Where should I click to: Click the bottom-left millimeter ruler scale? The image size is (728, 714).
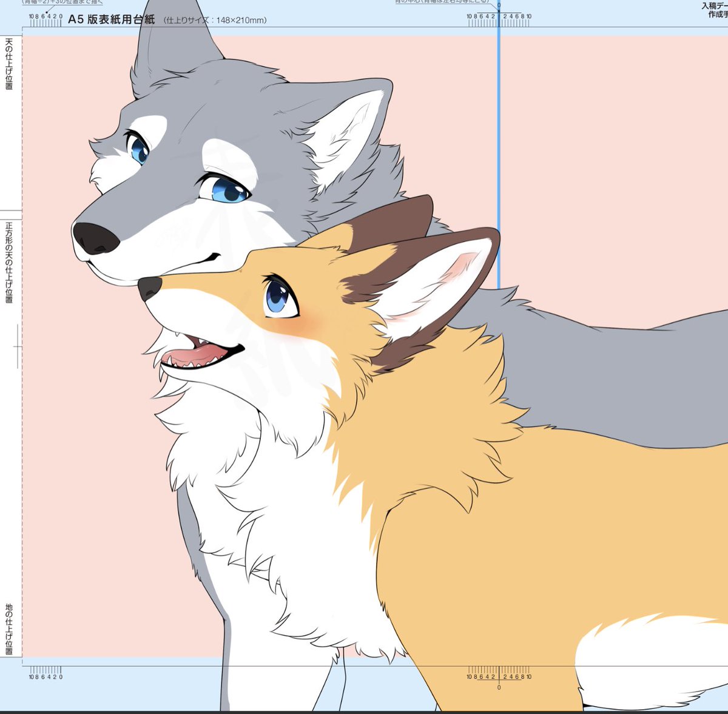coord(45,672)
